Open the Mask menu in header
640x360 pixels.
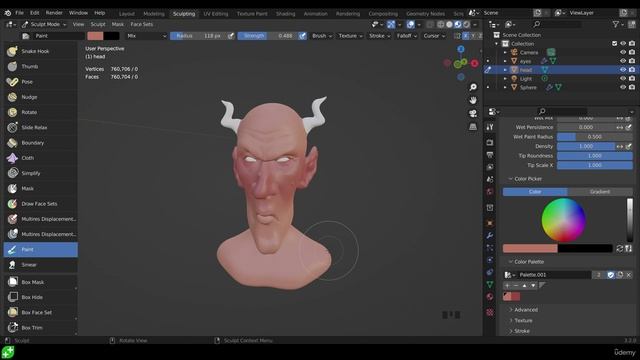coord(118,24)
